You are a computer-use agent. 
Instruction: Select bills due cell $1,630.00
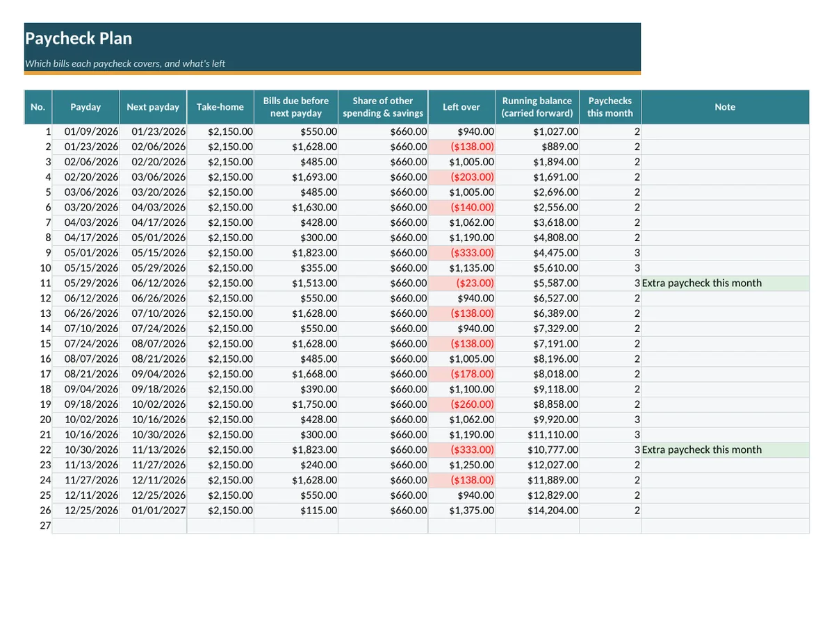coord(296,208)
